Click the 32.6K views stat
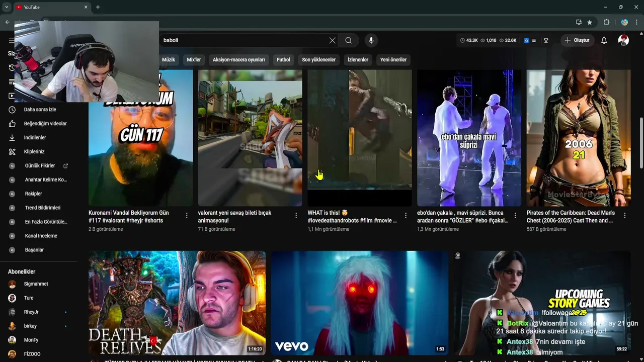Image resolution: width=644 pixels, height=362 pixels. [x=508, y=40]
